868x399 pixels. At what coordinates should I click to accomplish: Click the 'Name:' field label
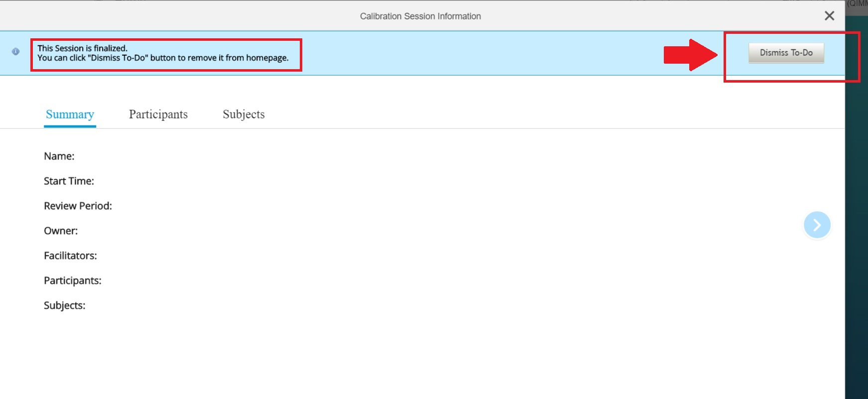pos(59,156)
